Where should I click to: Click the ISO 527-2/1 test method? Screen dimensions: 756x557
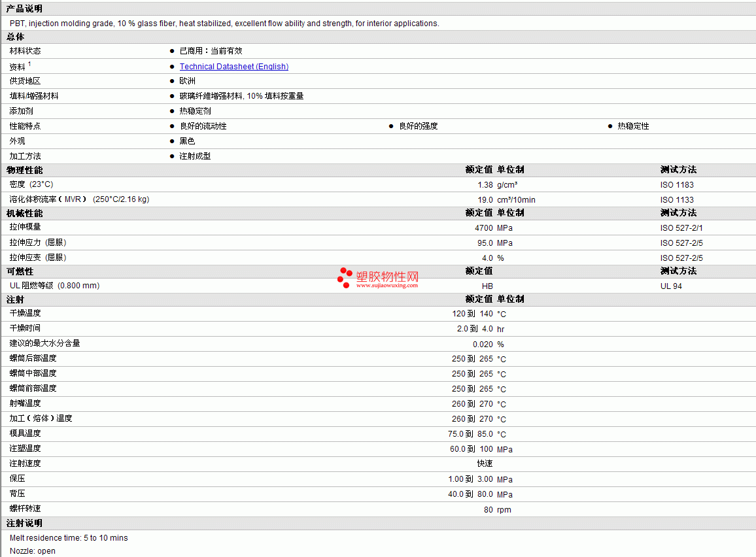click(681, 228)
